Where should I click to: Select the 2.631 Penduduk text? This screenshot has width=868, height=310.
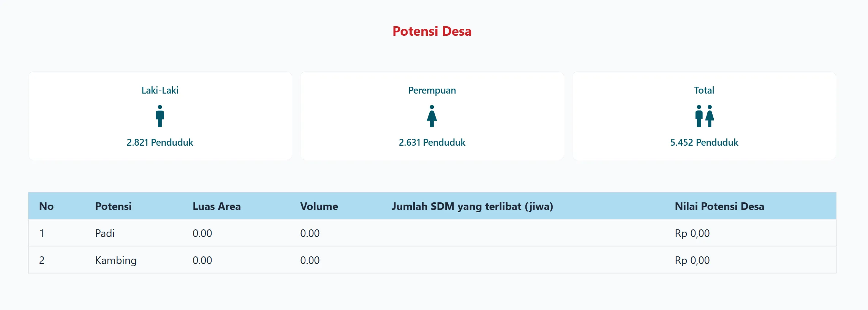[432, 143]
